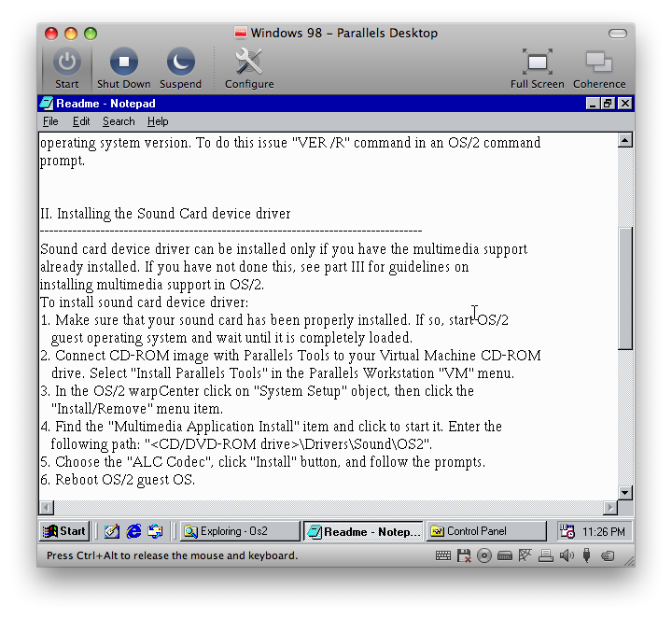Open the Edit menu in Notepad
The height and width of the screenshot is (618, 672).
81,121
